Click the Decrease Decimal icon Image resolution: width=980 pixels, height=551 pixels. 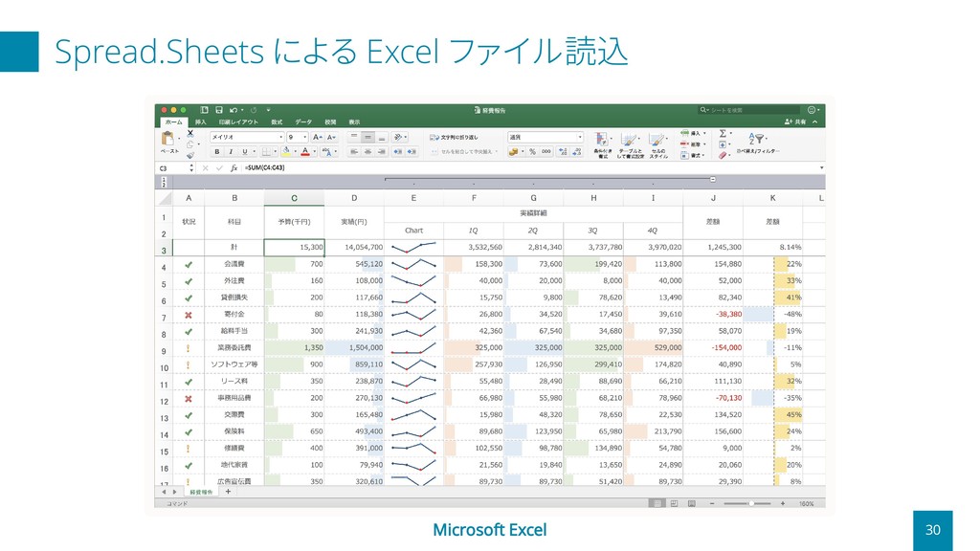(577, 152)
